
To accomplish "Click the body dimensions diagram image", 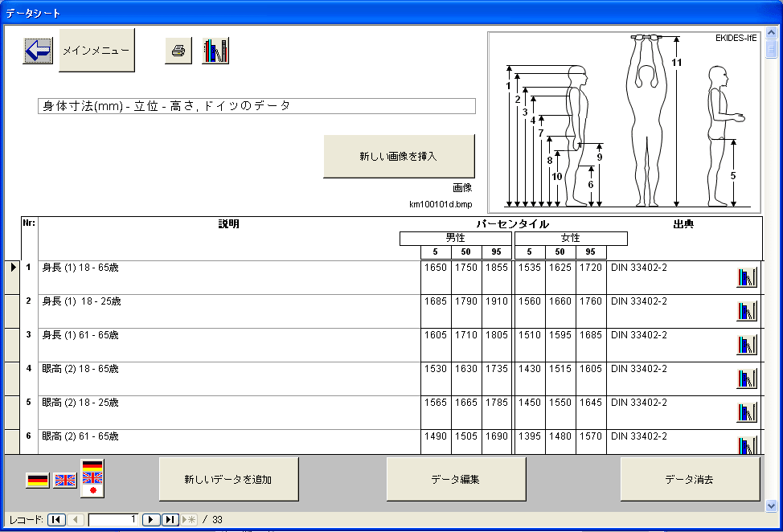I will (x=624, y=121).
